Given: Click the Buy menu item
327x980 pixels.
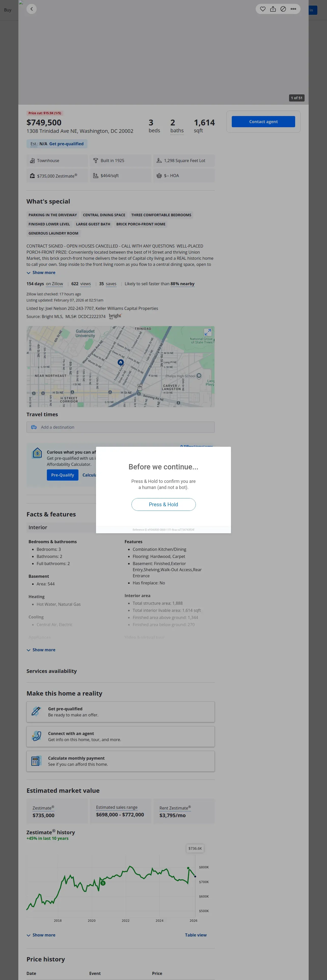Looking at the screenshot, I should [8, 10].
